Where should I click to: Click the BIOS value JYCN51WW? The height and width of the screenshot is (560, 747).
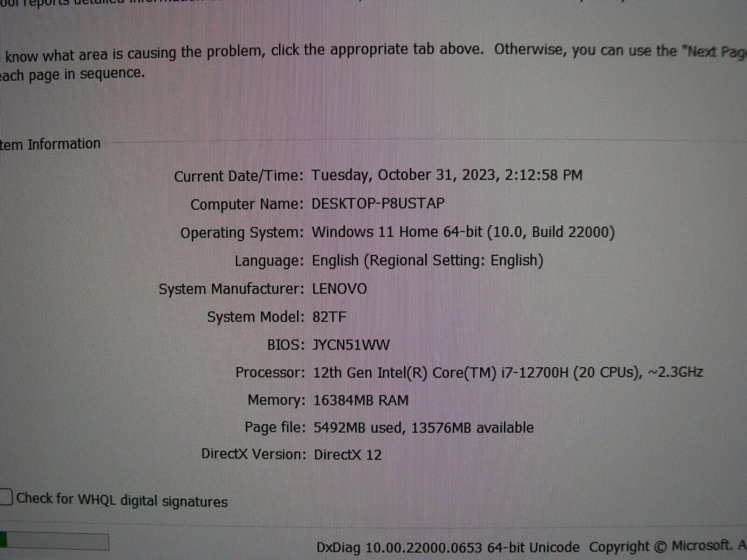click(x=351, y=345)
